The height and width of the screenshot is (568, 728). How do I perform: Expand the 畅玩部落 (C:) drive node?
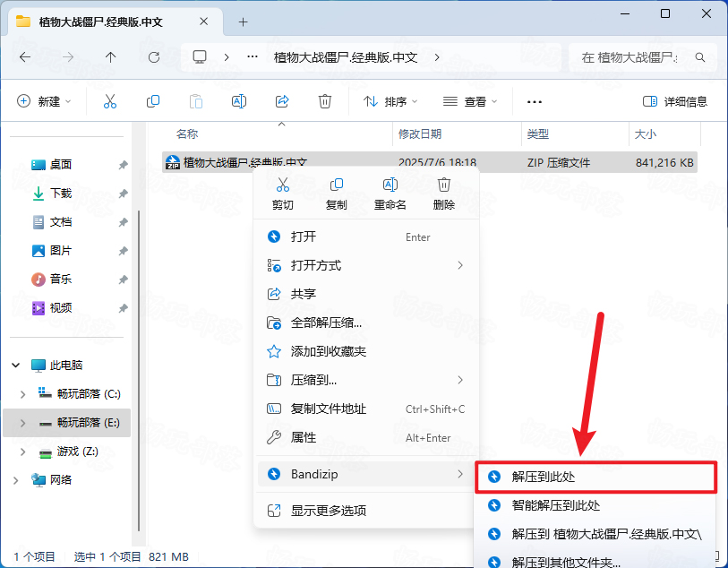(22, 394)
